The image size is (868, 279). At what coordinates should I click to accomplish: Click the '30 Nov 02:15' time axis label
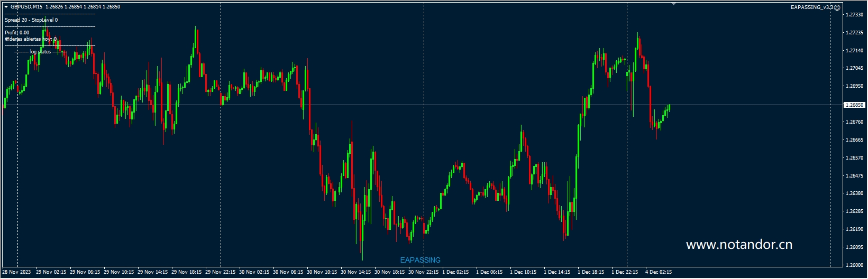[254, 273]
